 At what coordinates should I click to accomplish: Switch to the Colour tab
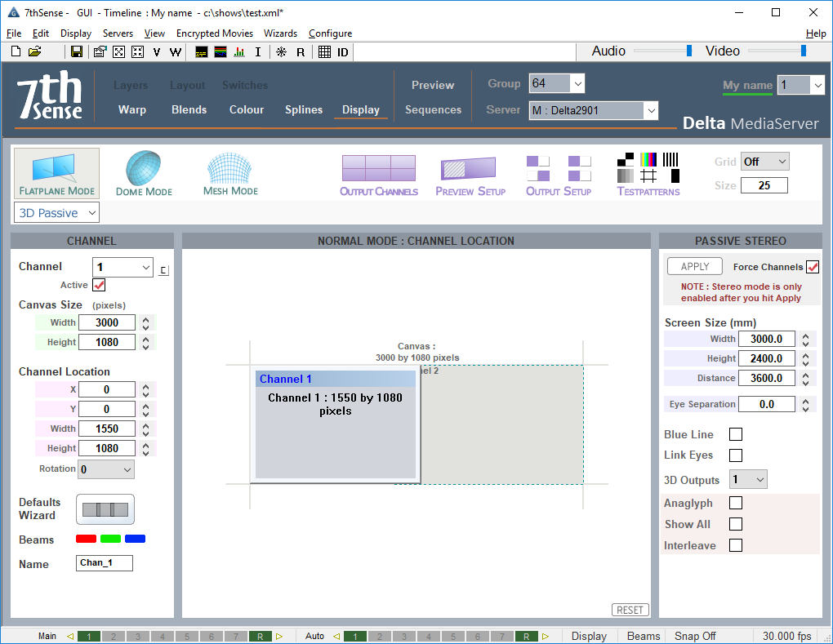point(247,109)
